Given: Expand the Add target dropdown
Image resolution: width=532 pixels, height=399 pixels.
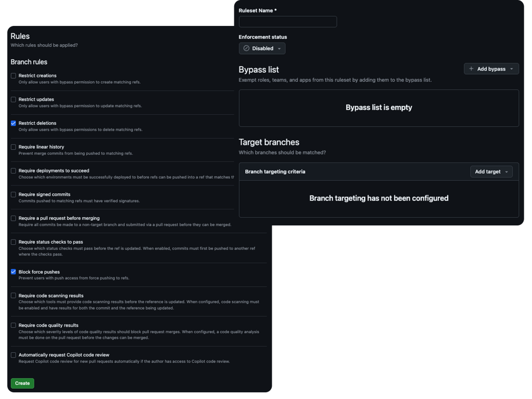Looking at the screenshot, I should pos(491,171).
